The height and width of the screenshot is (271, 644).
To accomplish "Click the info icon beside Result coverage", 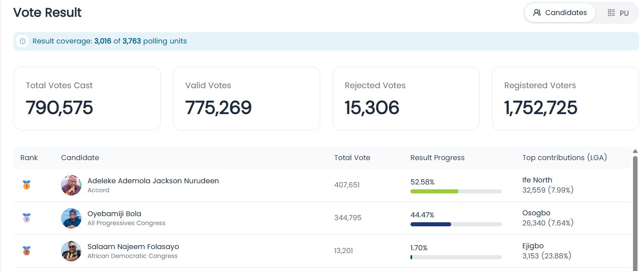I will point(22,41).
